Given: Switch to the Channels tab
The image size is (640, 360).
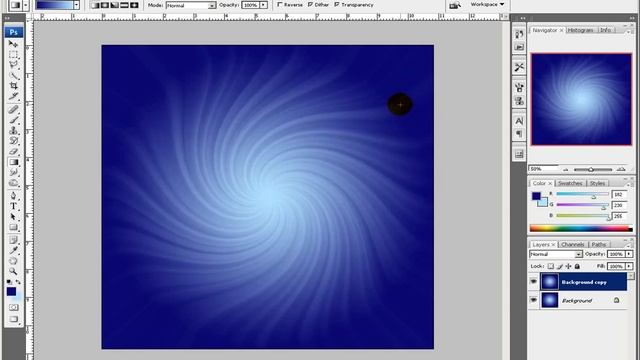Looking at the screenshot, I should tap(572, 244).
